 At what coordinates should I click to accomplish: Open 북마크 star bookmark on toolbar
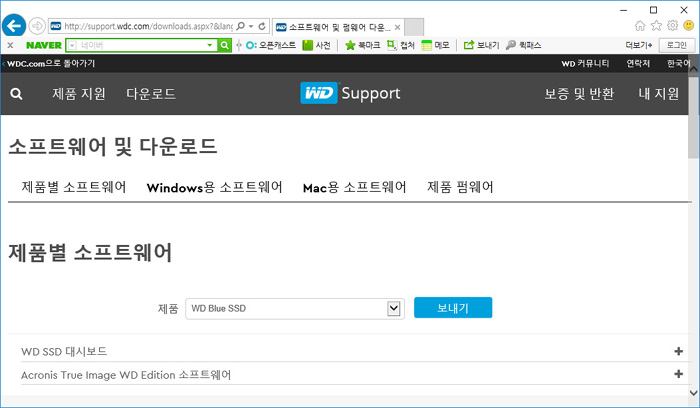tap(362, 45)
